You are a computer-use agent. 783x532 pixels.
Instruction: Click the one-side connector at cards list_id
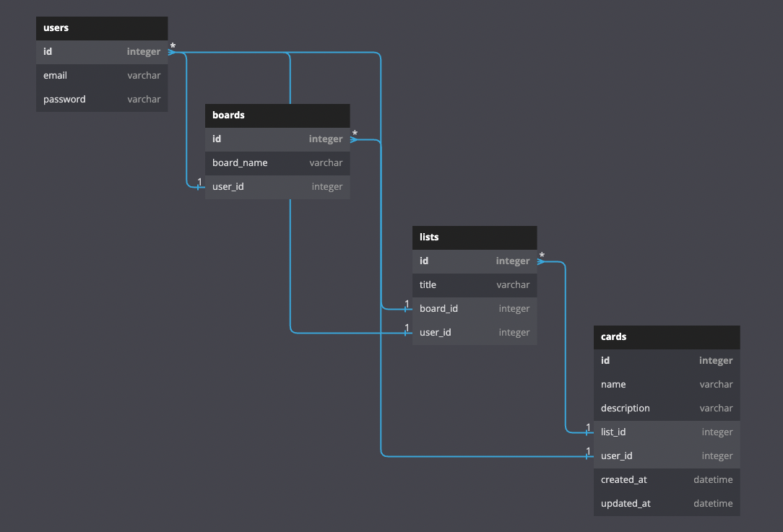pyautogui.click(x=588, y=431)
